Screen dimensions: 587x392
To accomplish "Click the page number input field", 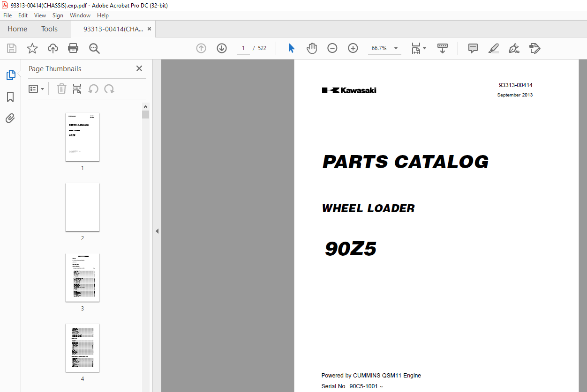I will [243, 48].
